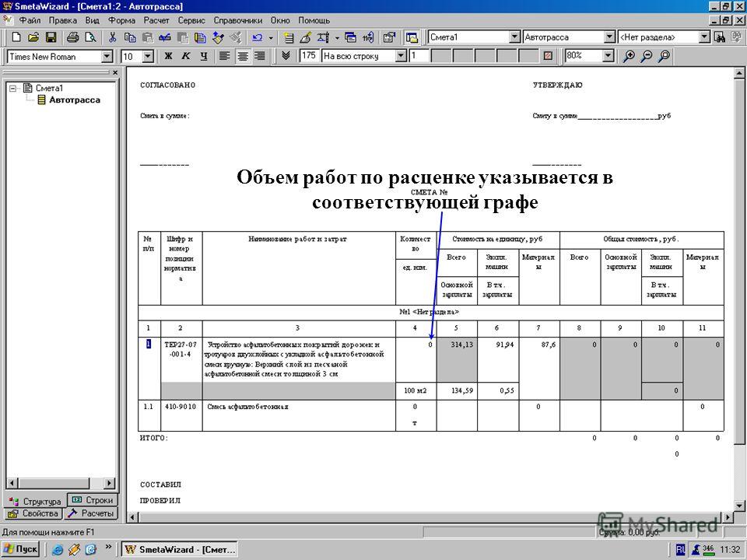Switch to the Структура tab
Screen dimensions: 747x560
pyautogui.click(x=35, y=501)
